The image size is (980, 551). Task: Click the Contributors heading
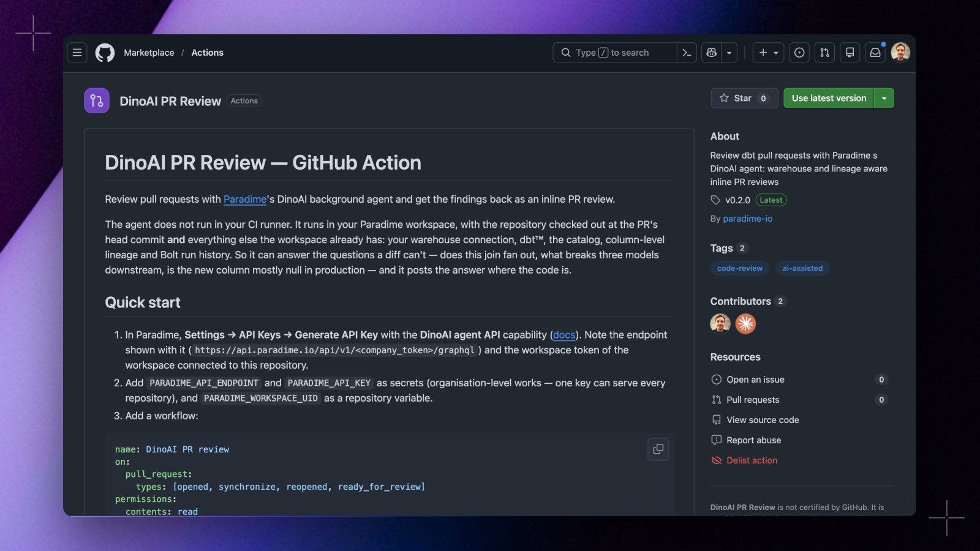[741, 301]
